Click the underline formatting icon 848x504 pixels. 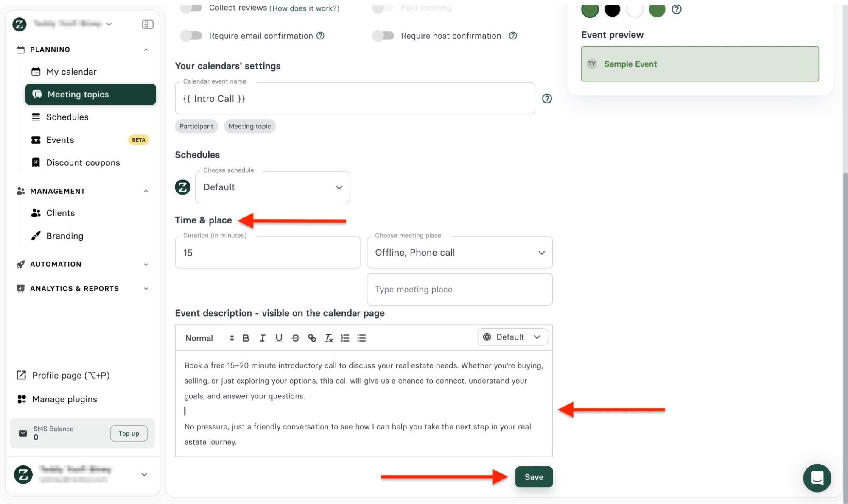tap(279, 338)
